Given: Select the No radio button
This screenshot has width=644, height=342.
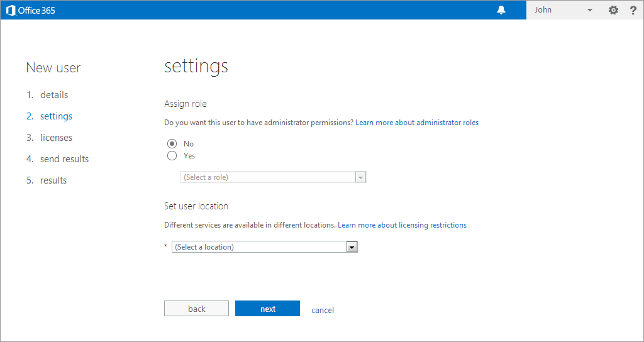Looking at the screenshot, I should 172,144.
